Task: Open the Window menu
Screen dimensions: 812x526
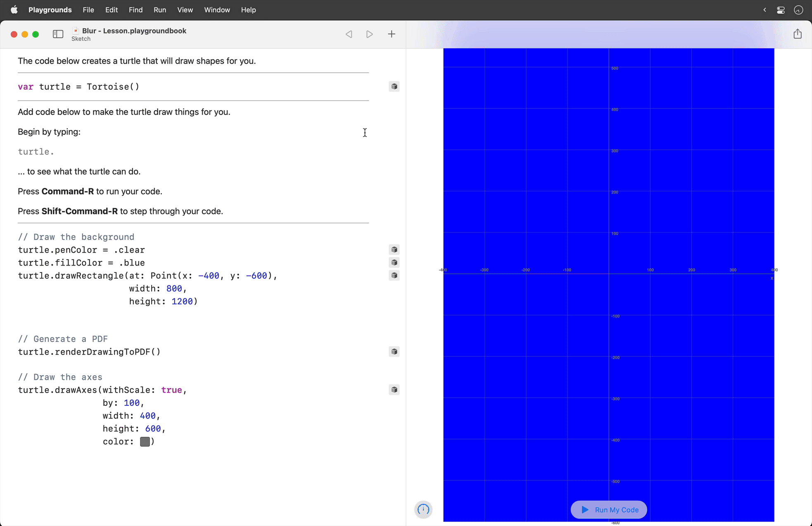Action: [x=217, y=9]
